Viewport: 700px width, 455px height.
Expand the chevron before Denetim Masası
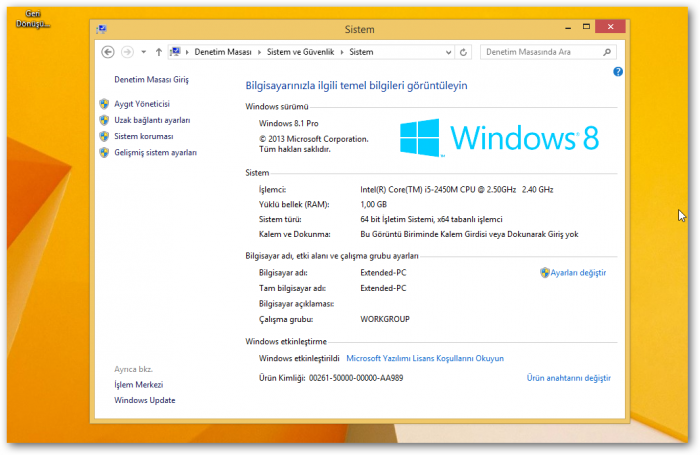187,52
